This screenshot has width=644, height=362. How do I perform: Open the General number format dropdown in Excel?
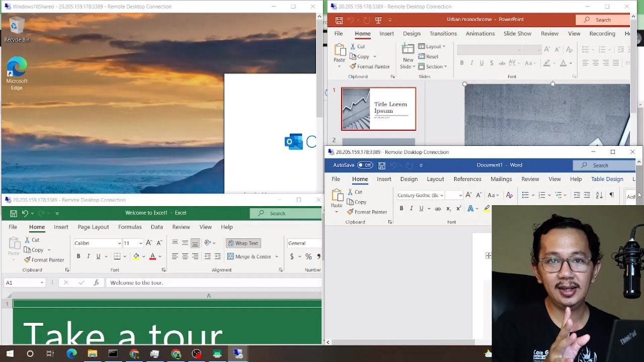coord(304,243)
